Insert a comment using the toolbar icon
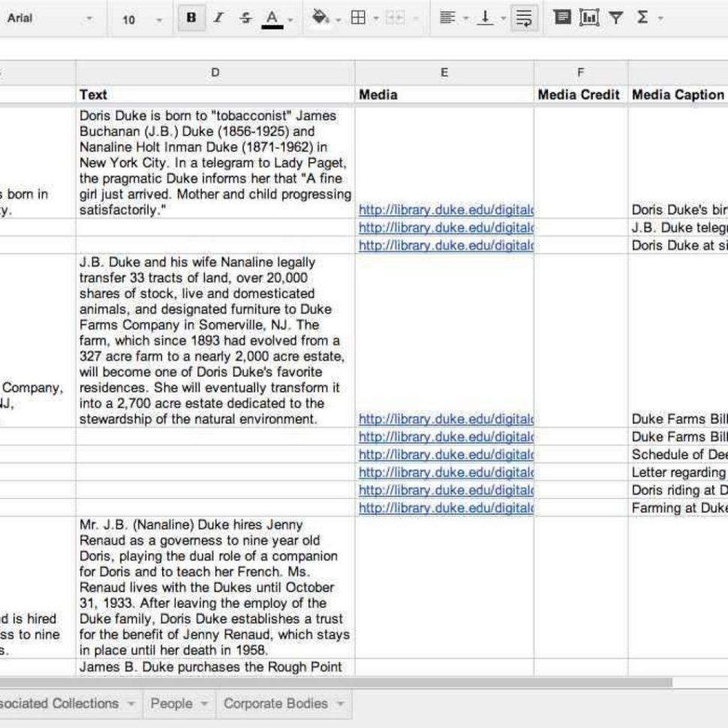 (561, 19)
